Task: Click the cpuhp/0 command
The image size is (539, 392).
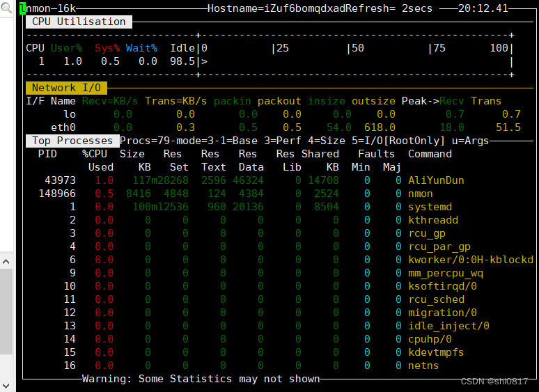Action: 430,339
